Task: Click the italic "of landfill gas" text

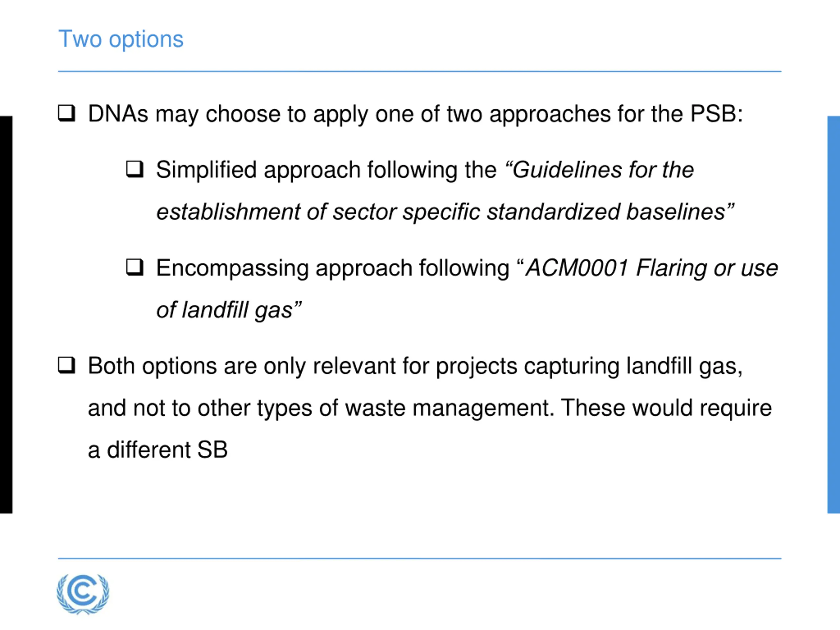Action: pos(229,310)
